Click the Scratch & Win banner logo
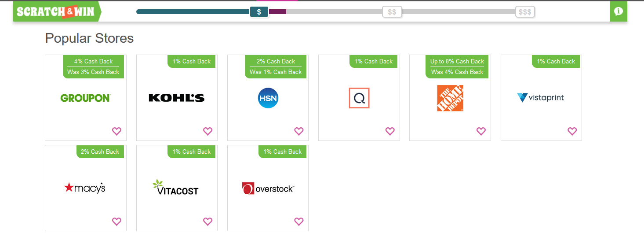 (57, 11)
